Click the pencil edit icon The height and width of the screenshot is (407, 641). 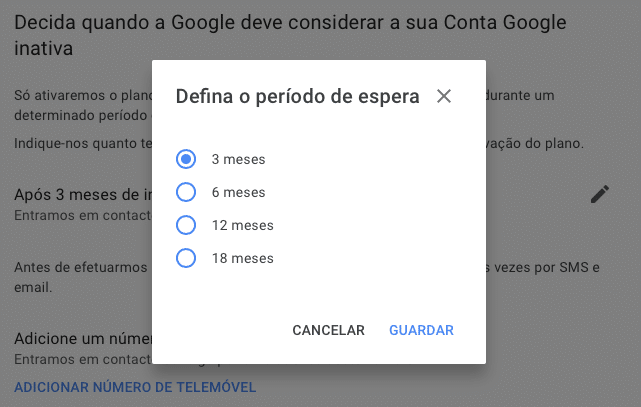pyautogui.click(x=599, y=194)
